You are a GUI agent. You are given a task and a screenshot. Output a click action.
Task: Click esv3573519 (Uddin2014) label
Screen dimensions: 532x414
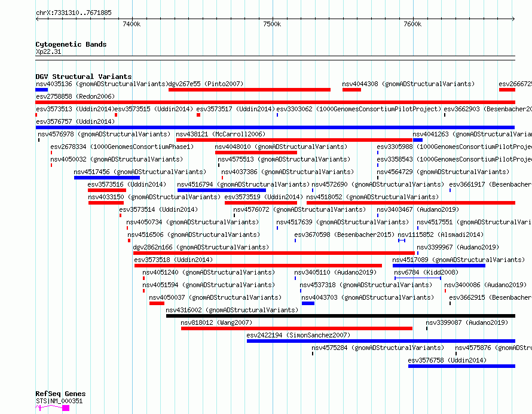(x=264, y=197)
